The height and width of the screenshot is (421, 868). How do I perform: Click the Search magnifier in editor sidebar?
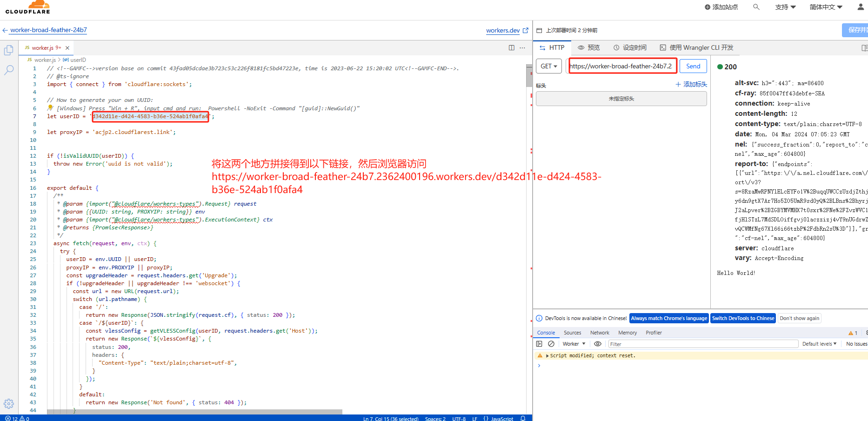[x=9, y=70]
